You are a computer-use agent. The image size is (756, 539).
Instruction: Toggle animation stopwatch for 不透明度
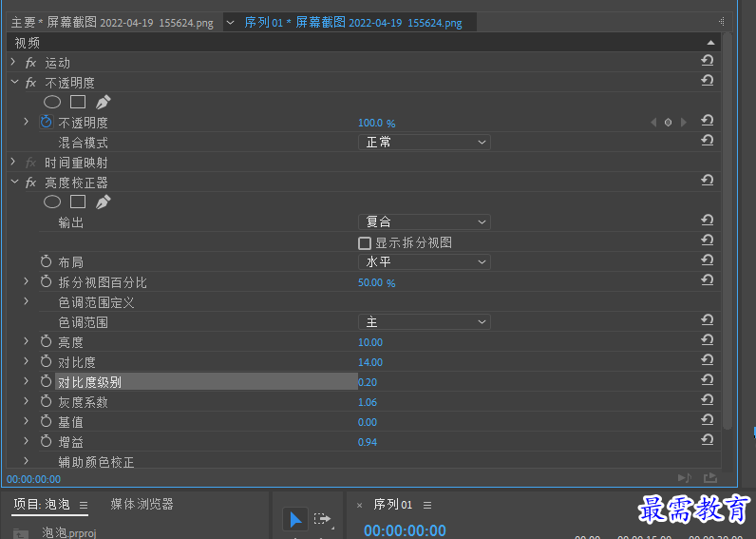[47, 122]
